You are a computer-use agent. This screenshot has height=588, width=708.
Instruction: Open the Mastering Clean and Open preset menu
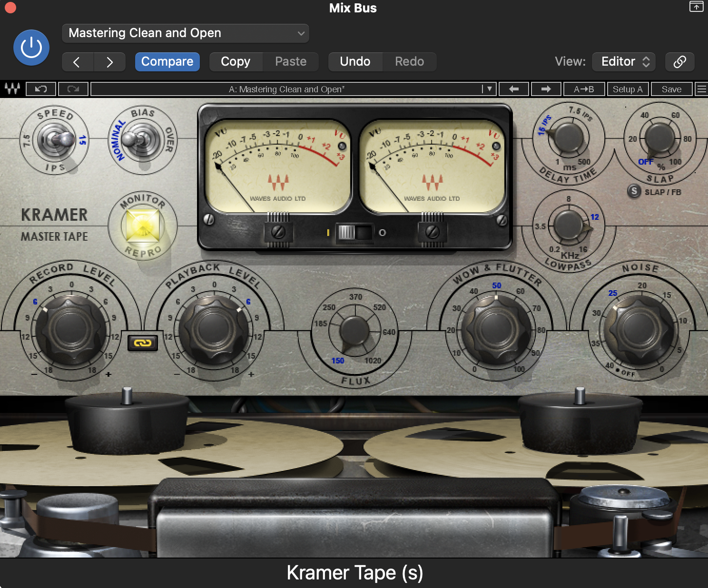tap(186, 33)
